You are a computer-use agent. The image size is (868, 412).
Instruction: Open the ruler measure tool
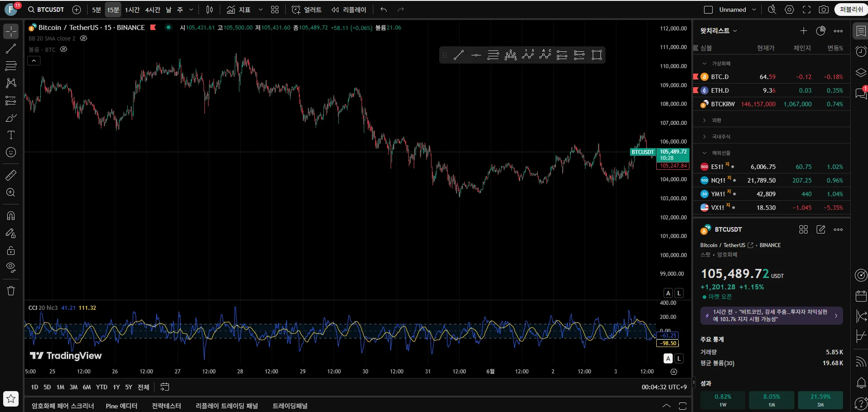pyautogui.click(x=11, y=175)
